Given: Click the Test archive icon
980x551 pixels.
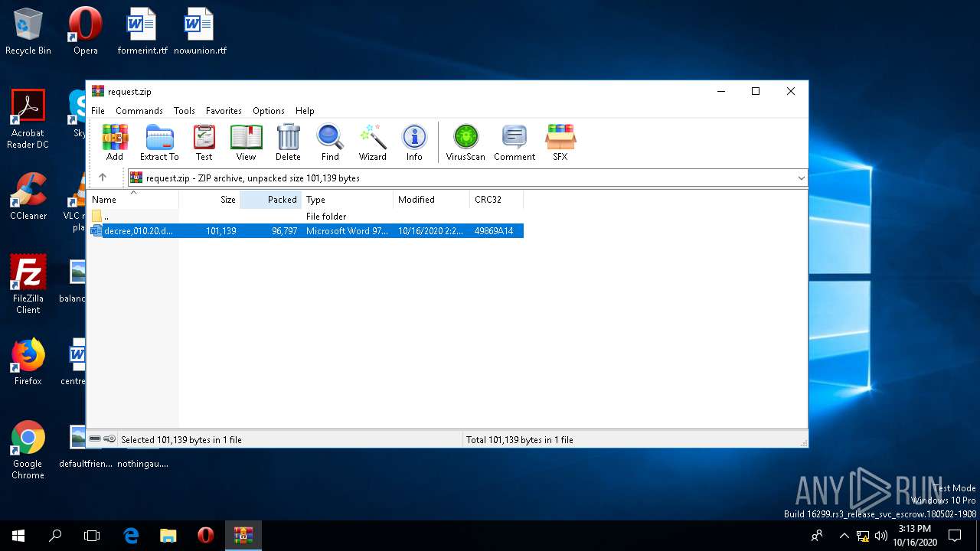Looking at the screenshot, I should click(204, 142).
